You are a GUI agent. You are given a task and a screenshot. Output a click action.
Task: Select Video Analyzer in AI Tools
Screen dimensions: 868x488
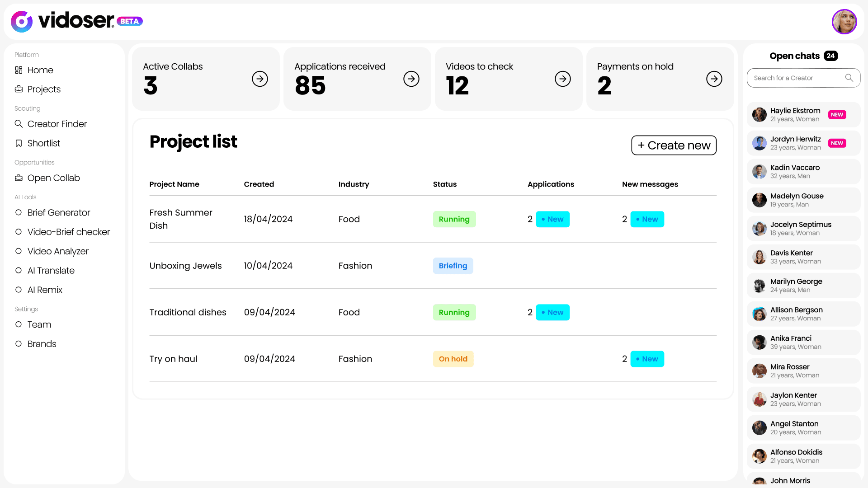point(57,251)
